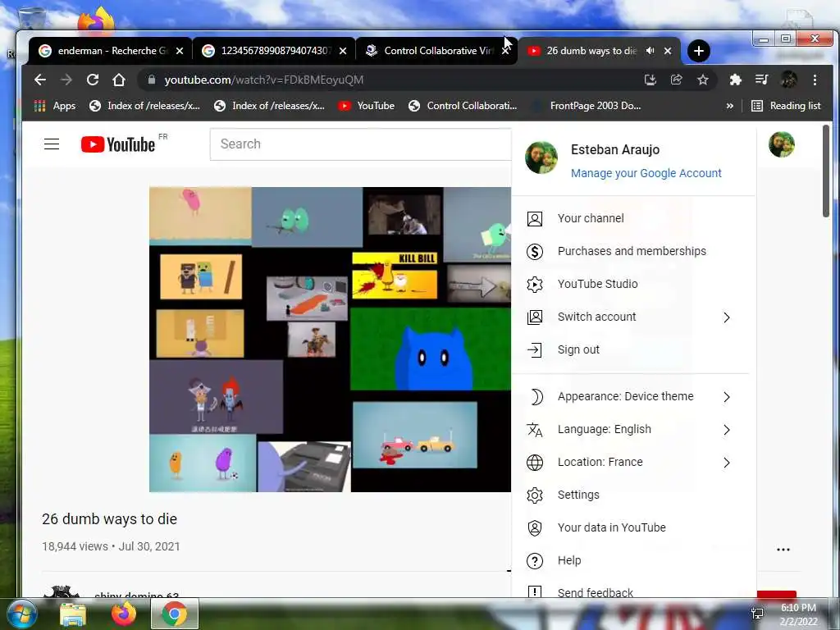Open the Reading list
This screenshot has width=840, height=630.
[x=786, y=106]
